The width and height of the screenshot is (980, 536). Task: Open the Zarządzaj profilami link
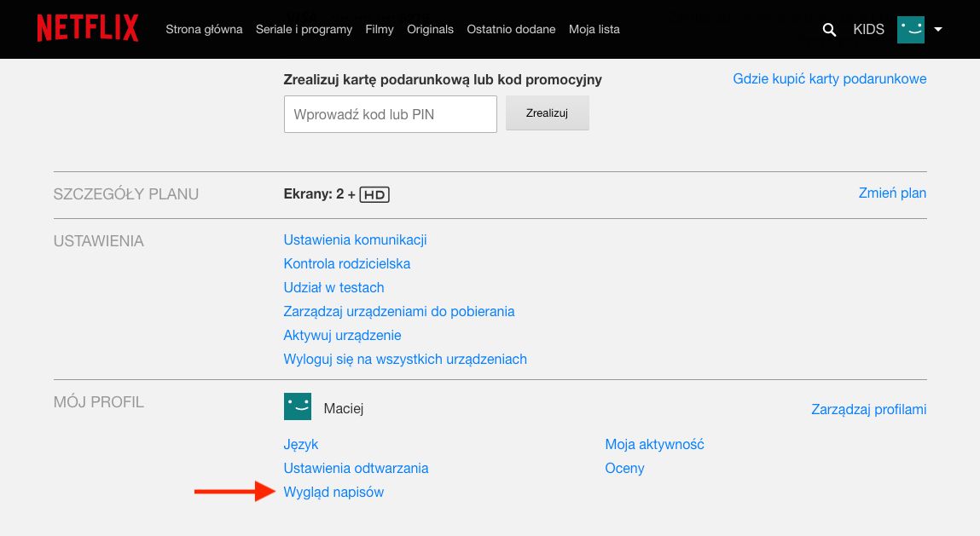[868, 410]
